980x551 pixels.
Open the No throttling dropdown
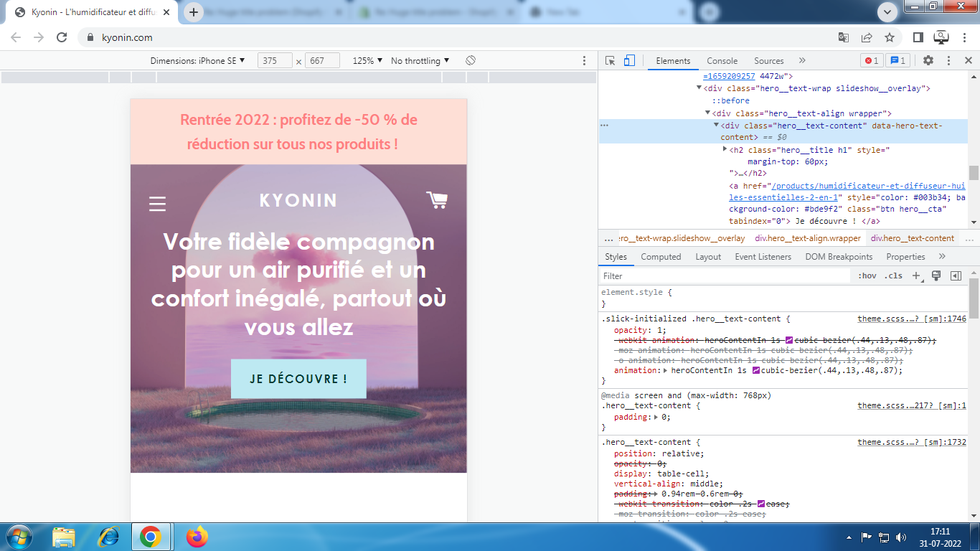coord(420,61)
